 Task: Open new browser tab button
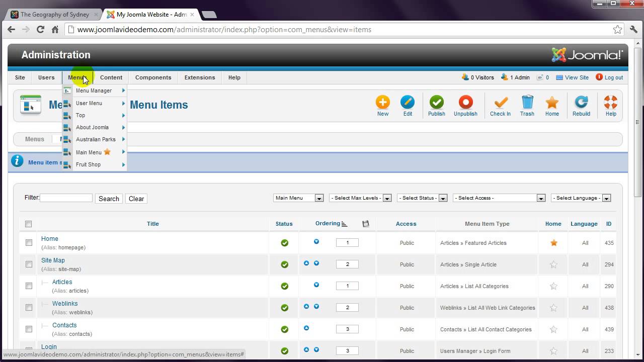point(209,15)
